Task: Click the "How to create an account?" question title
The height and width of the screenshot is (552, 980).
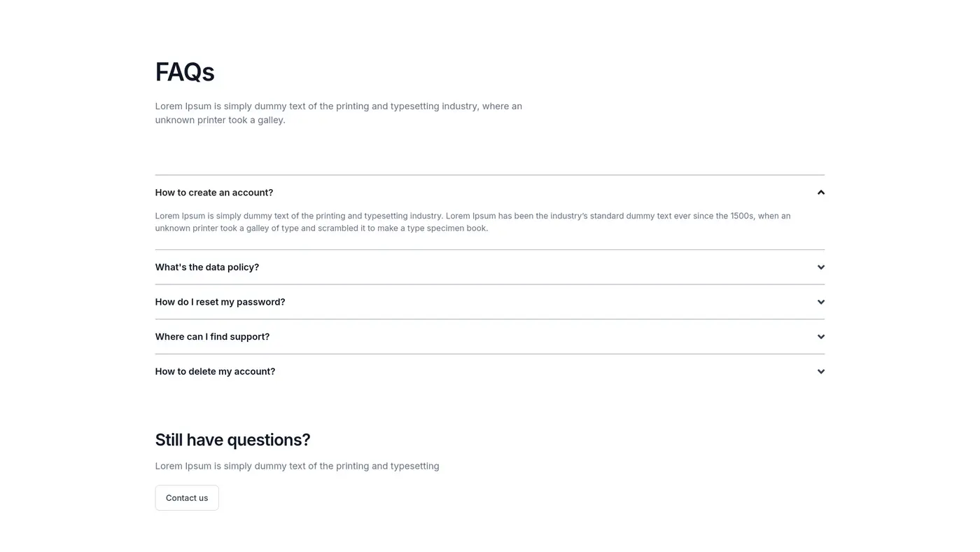Action: pyautogui.click(x=214, y=193)
